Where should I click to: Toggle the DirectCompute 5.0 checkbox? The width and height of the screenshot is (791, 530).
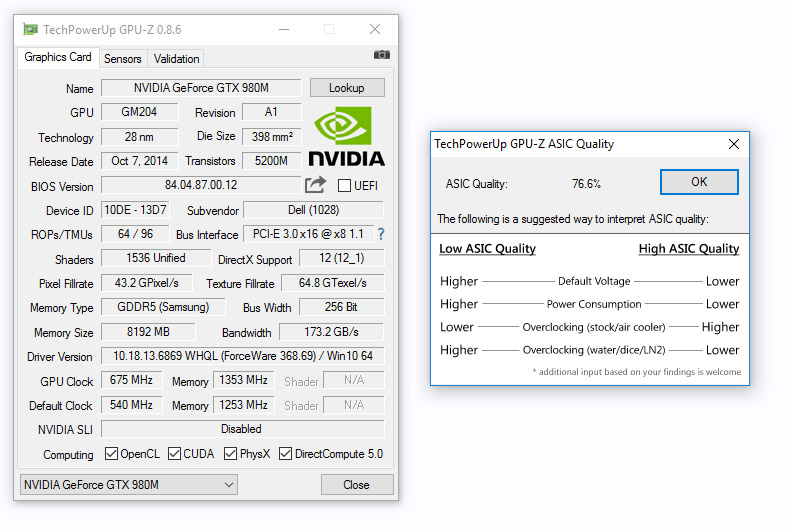coord(285,453)
